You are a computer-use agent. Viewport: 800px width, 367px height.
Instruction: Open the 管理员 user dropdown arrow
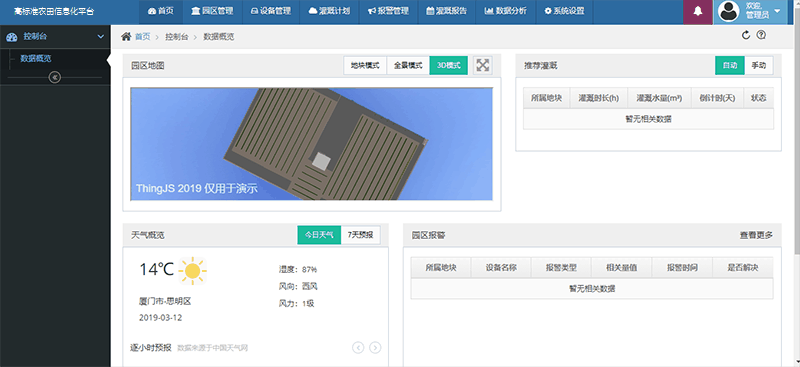pos(778,11)
